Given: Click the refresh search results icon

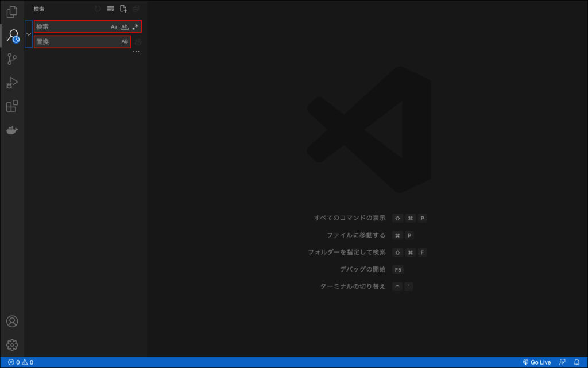Looking at the screenshot, I should [x=98, y=9].
